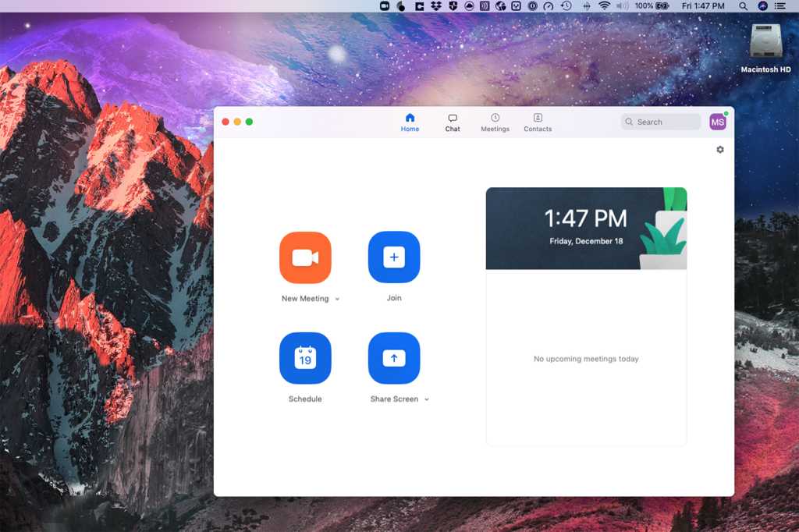Click the blue Join plus icon
This screenshot has height=532, width=799.
pyautogui.click(x=394, y=257)
